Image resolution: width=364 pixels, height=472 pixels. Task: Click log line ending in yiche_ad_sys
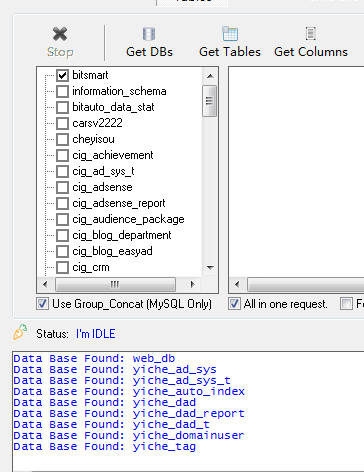(x=115, y=369)
